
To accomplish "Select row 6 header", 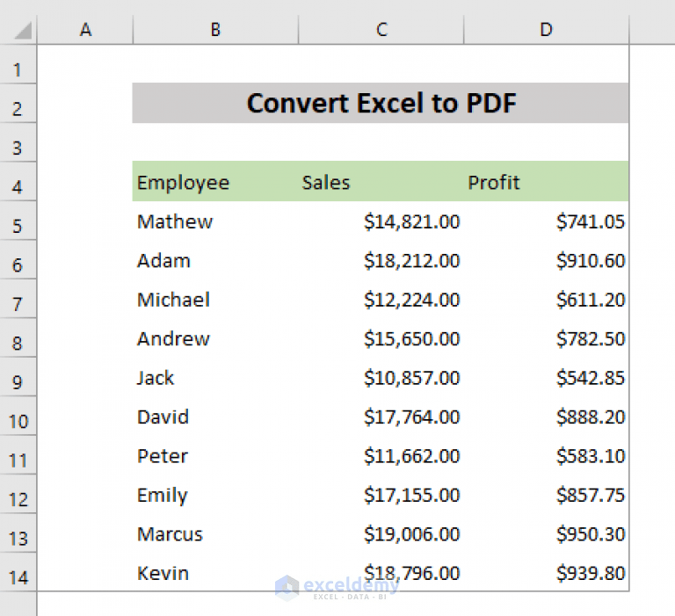I will pyautogui.click(x=18, y=259).
